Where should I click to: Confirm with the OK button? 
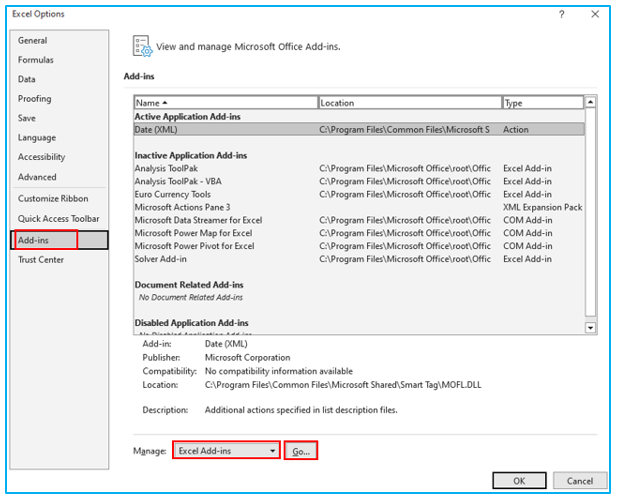tap(519, 481)
